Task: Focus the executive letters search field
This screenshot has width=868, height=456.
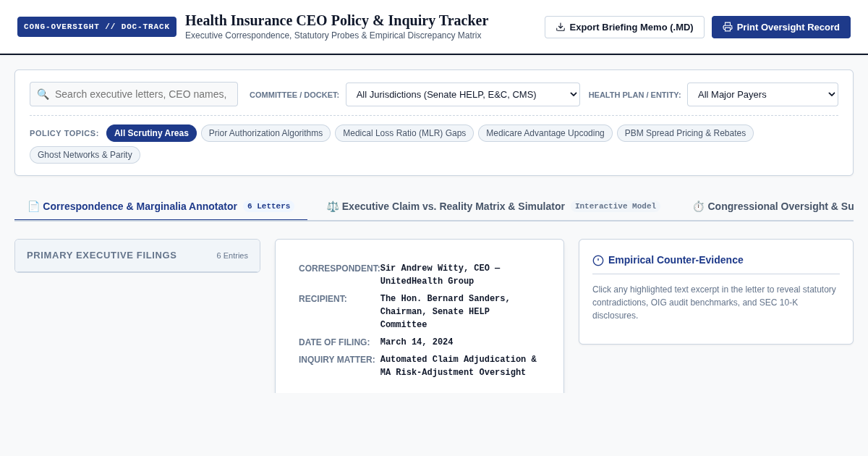Action: 134,94
